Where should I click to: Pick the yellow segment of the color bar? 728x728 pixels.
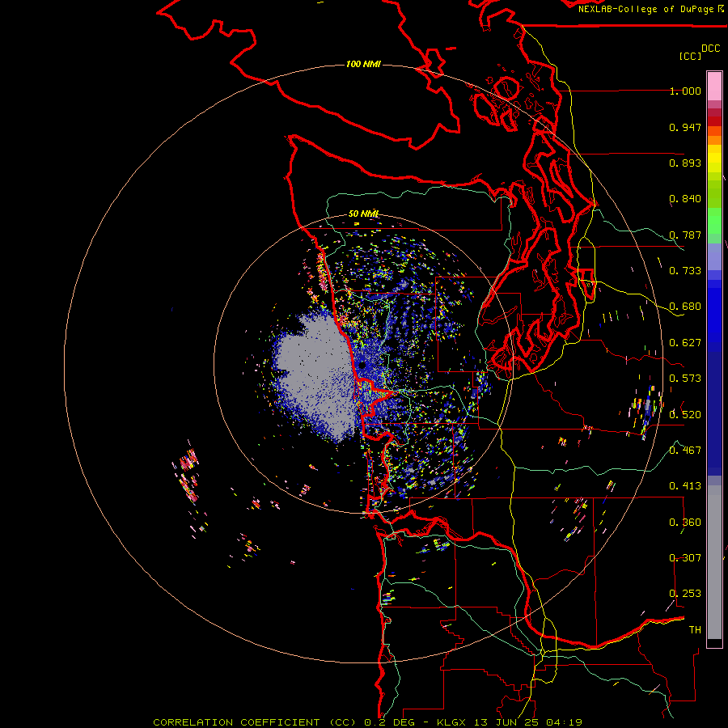(x=714, y=163)
